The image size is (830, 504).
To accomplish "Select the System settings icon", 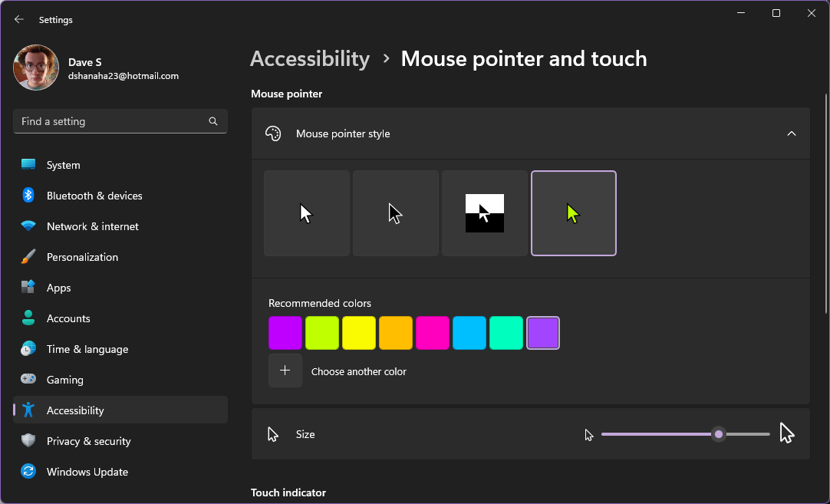I will [x=28, y=164].
